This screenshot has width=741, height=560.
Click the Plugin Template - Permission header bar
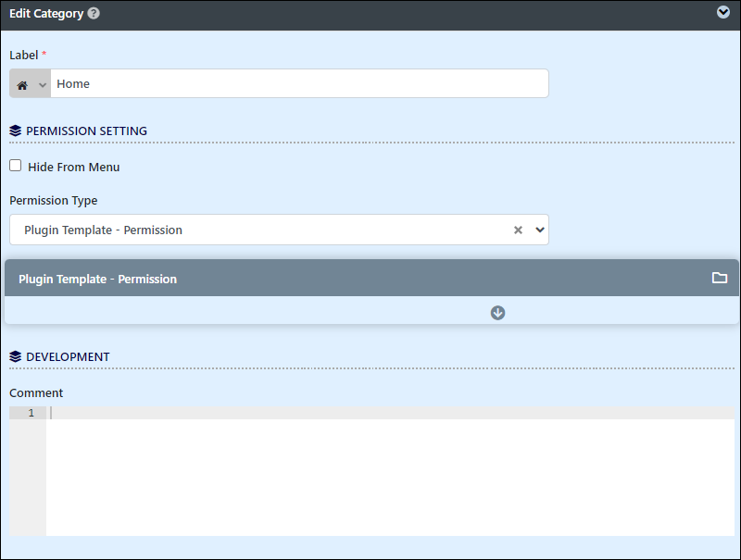pos(371,278)
